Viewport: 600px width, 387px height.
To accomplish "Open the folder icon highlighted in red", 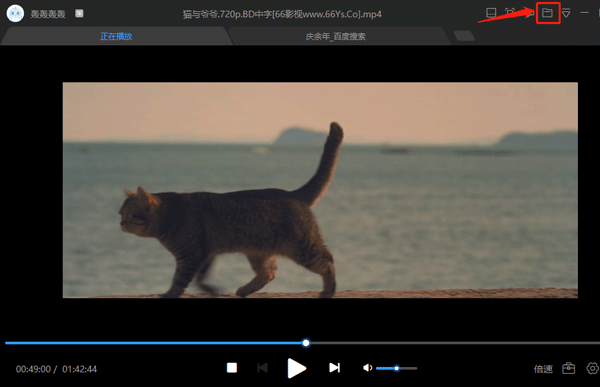I will 547,13.
